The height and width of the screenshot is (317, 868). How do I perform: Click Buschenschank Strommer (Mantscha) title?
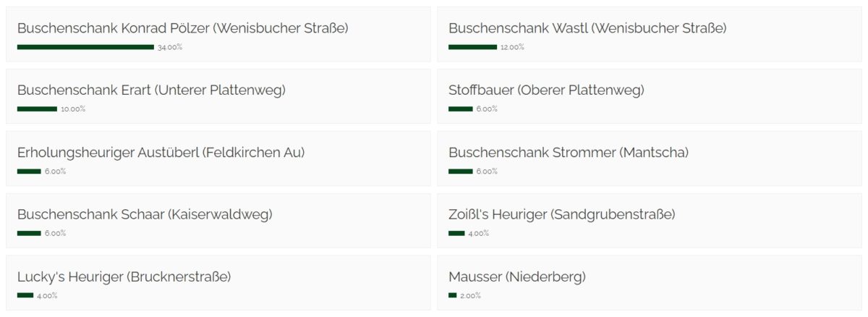(x=569, y=153)
